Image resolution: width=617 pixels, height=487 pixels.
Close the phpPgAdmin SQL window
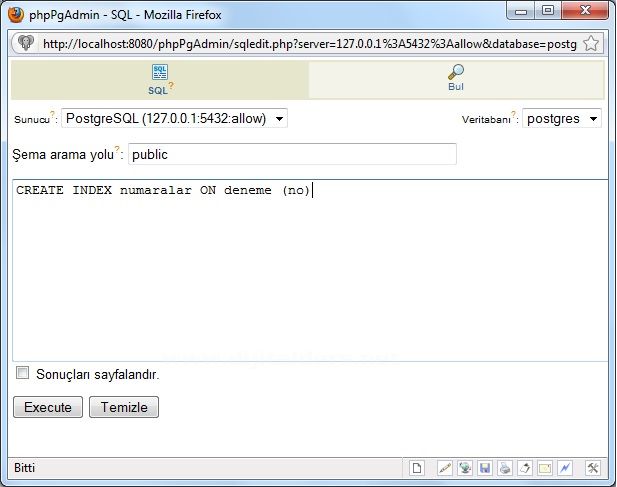click(x=585, y=11)
